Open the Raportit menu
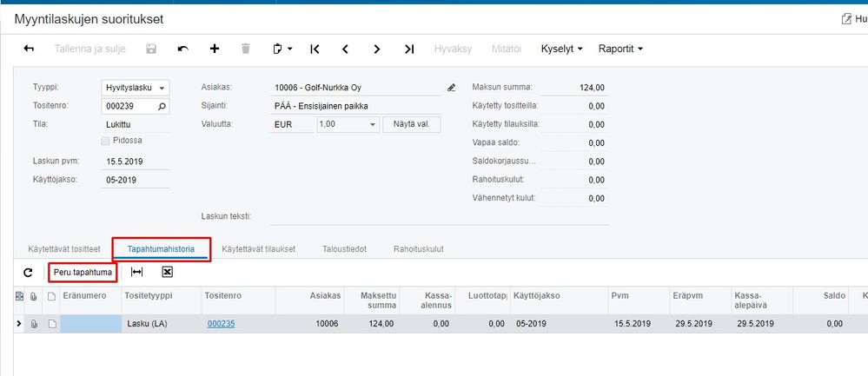 (620, 49)
